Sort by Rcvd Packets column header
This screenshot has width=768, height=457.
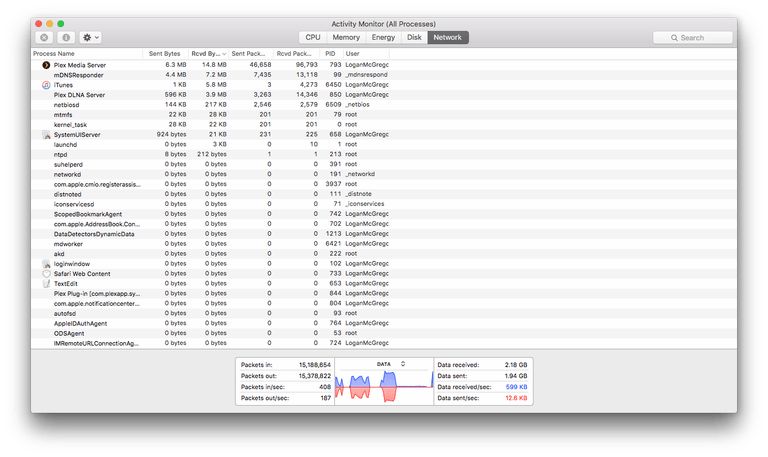click(x=296, y=53)
